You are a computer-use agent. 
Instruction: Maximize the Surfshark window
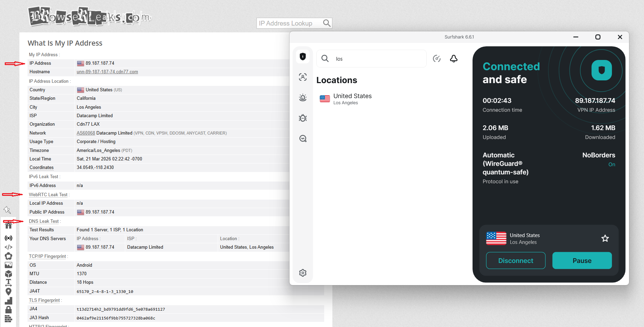click(598, 37)
